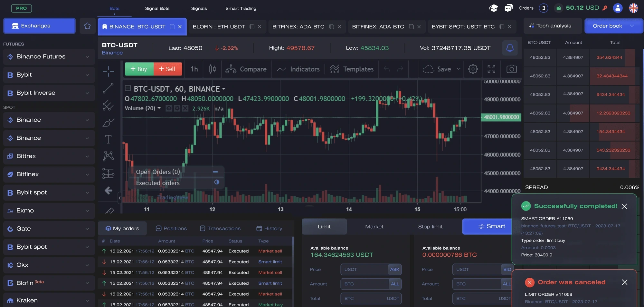Redo the chart action
The height and width of the screenshot is (307, 644).
400,69
